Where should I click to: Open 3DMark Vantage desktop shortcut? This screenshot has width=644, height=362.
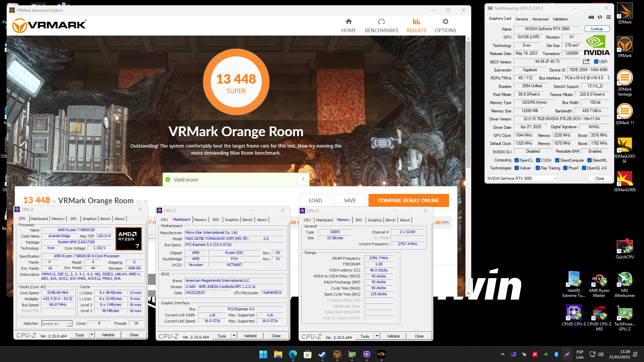point(625,83)
